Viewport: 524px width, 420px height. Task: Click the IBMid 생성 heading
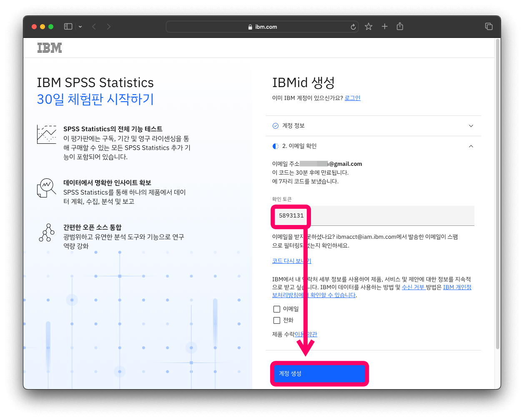[x=303, y=82]
